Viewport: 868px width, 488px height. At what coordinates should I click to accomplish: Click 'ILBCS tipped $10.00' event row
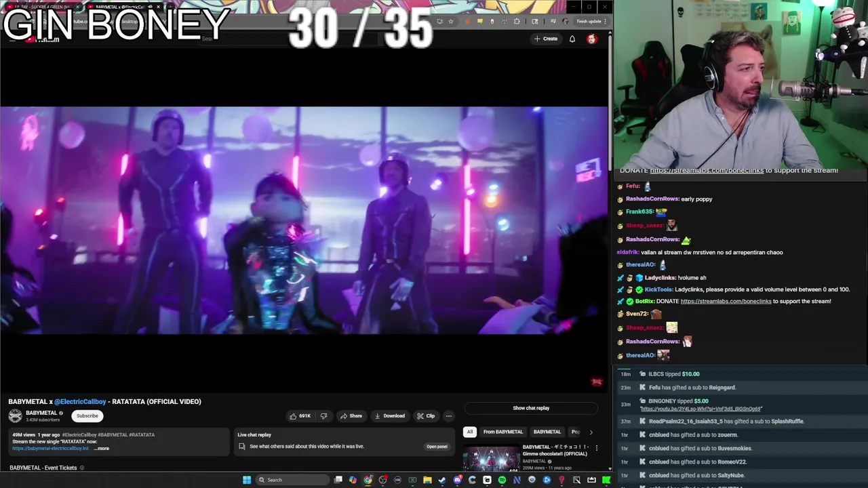pos(741,374)
